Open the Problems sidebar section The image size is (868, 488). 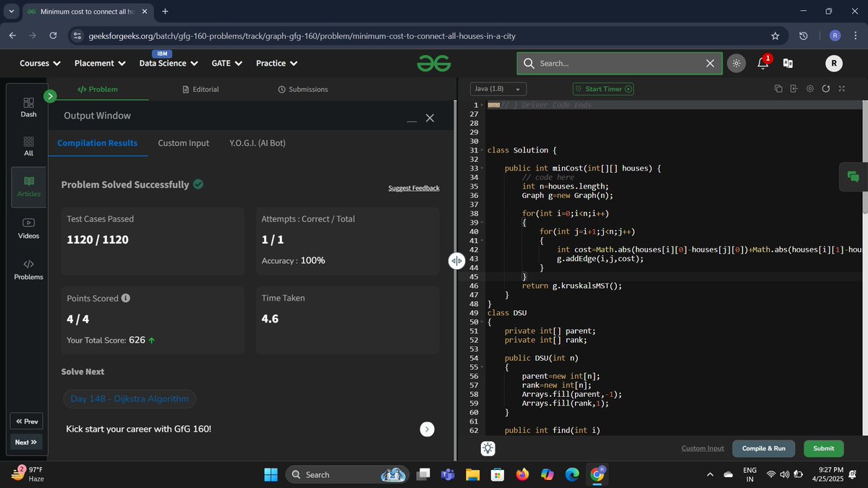click(28, 270)
